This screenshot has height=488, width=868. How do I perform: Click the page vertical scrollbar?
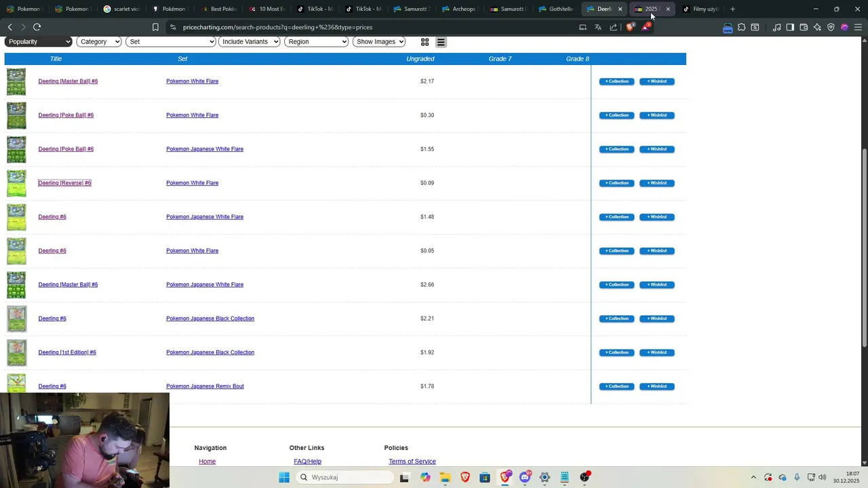tap(865, 247)
